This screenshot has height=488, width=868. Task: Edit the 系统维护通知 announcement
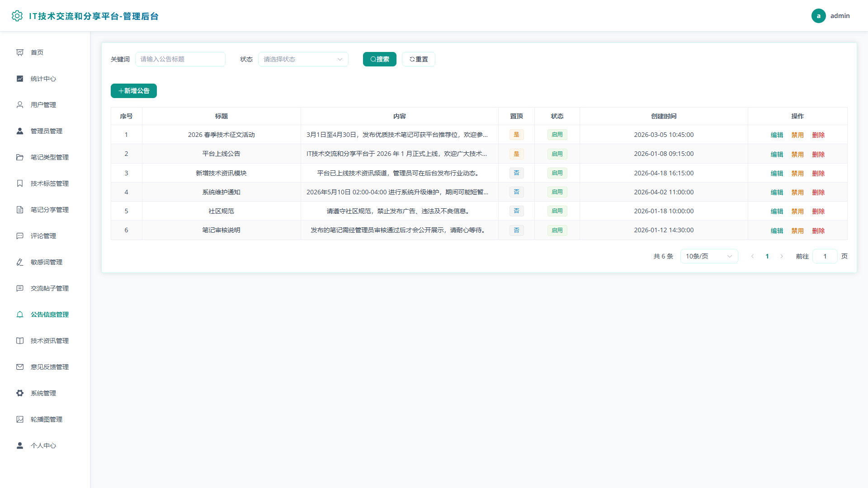777,192
